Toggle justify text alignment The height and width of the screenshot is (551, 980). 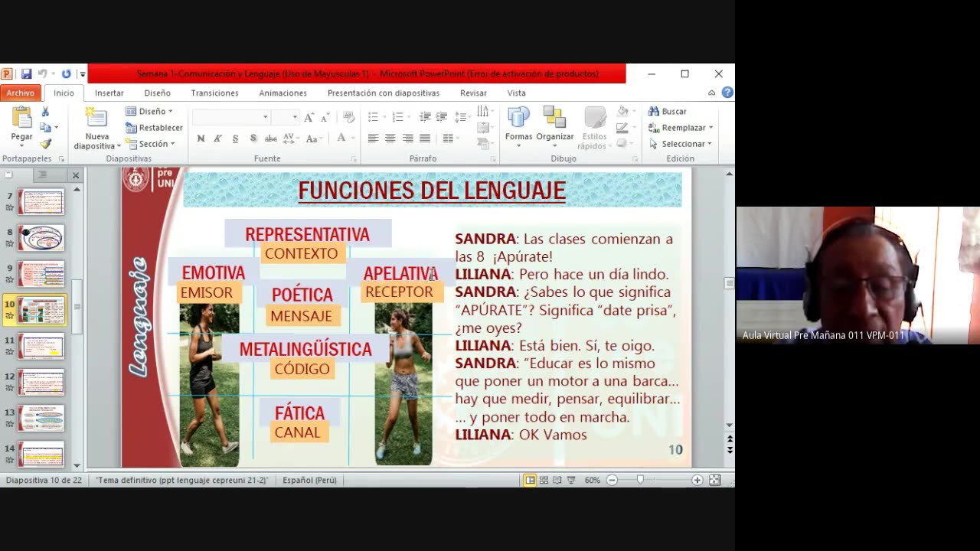coord(425,139)
